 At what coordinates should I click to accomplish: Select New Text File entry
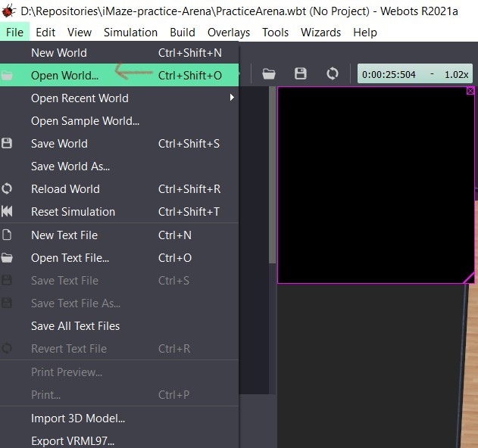pyautogui.click(x=119, y=235)
